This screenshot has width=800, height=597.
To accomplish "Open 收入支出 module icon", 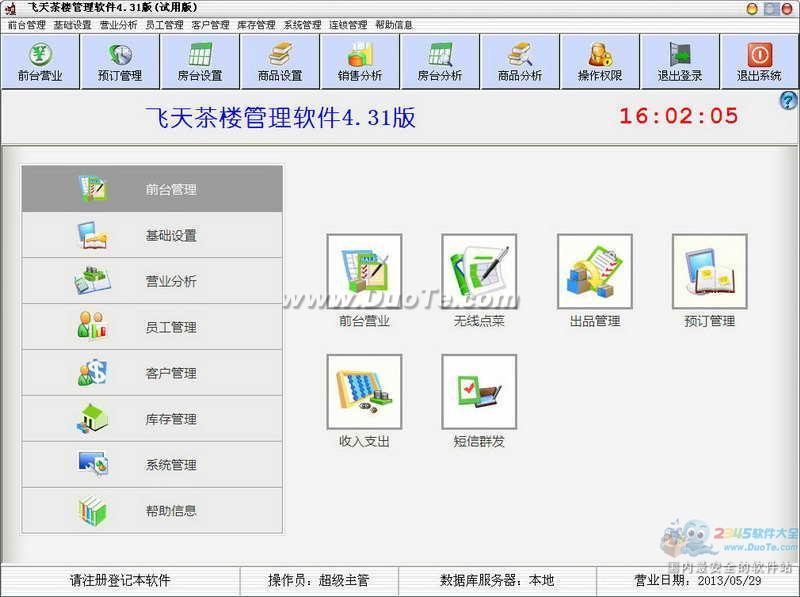I will point(364,392).
